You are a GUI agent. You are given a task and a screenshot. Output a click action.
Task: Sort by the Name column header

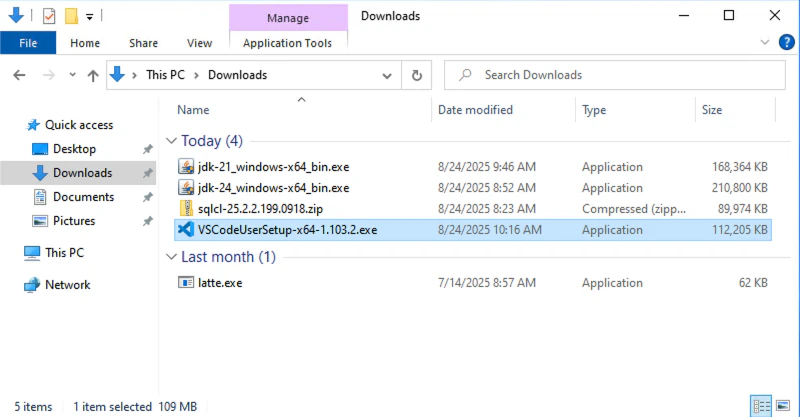pos(193,110)
